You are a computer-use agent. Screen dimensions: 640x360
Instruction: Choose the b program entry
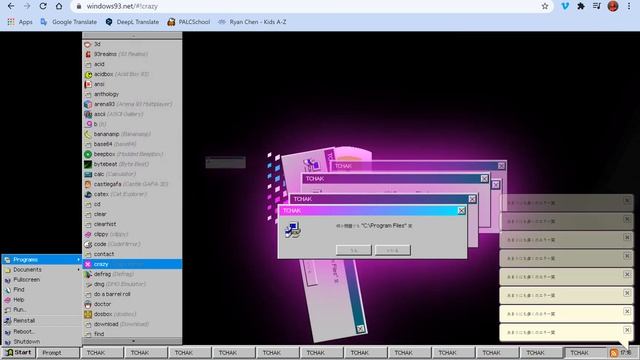pos(132,124)
